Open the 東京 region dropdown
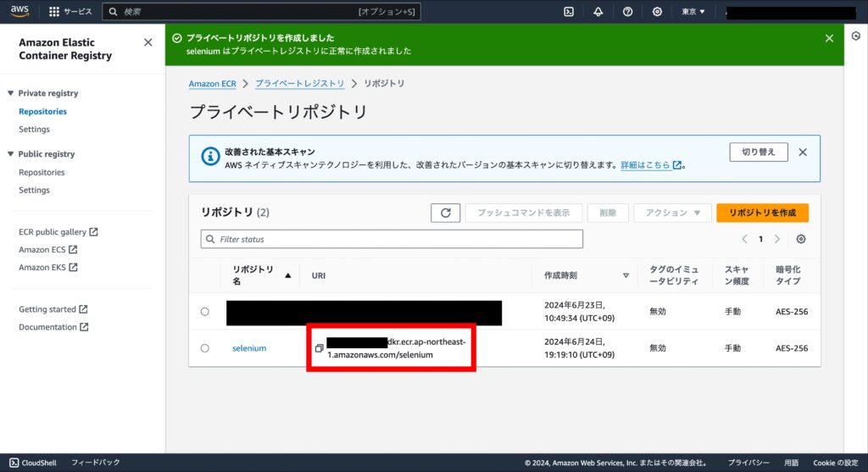 (x=693, y=12)
